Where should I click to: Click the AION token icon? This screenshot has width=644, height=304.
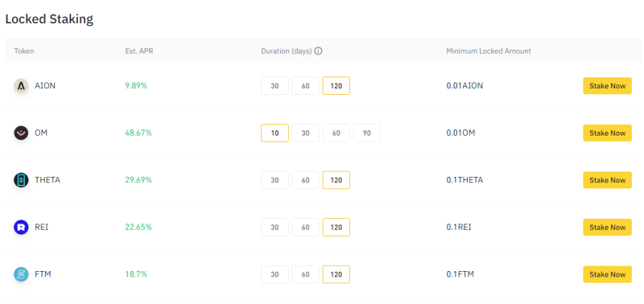(21, 86)
